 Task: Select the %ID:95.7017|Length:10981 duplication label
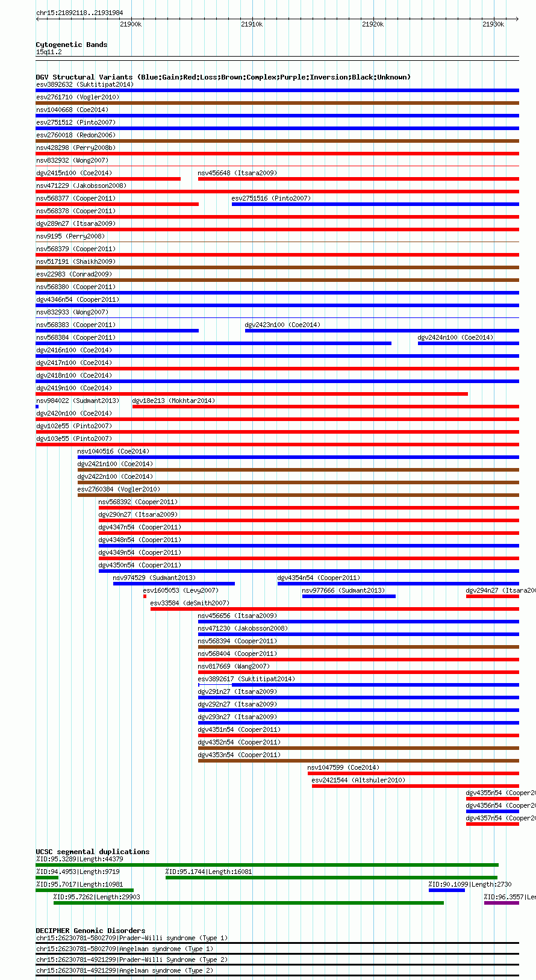point(79,884)
